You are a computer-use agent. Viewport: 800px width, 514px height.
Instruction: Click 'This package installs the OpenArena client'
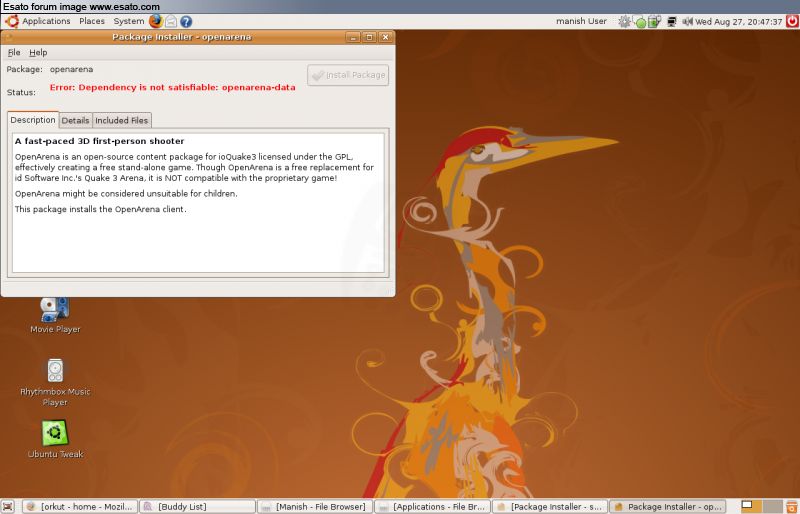(101, 209)
